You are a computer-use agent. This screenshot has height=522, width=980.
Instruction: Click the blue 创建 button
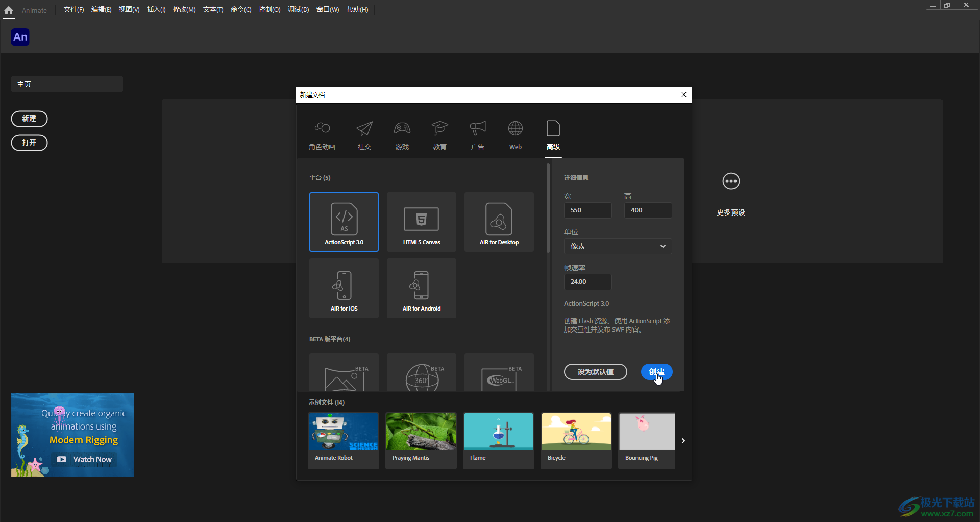click(x=656, y=372)
